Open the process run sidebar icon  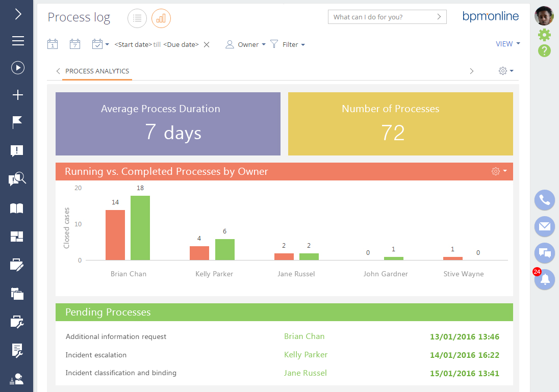click(x=17, y=68)
